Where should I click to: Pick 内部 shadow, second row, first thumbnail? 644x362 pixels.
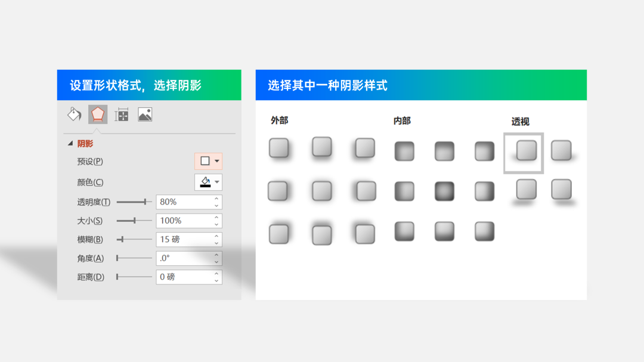pyautogui.click(x=404, y=191)
